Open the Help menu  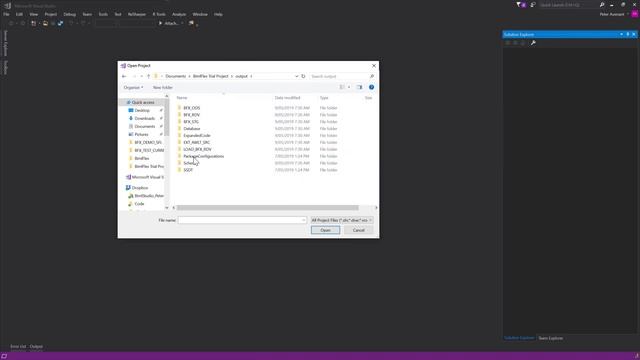[x=218, y=14]
